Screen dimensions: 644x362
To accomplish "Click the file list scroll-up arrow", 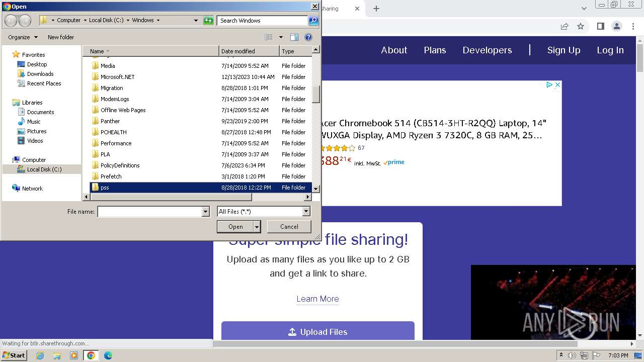I will (x=316, y=49).
